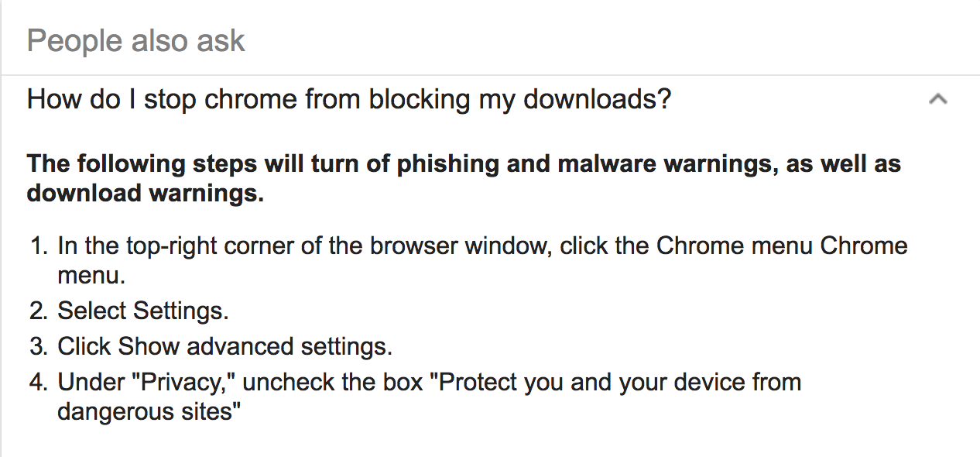Click the "Select Settings." step
The height and width of the screenshot is (457, 980).
143,311
